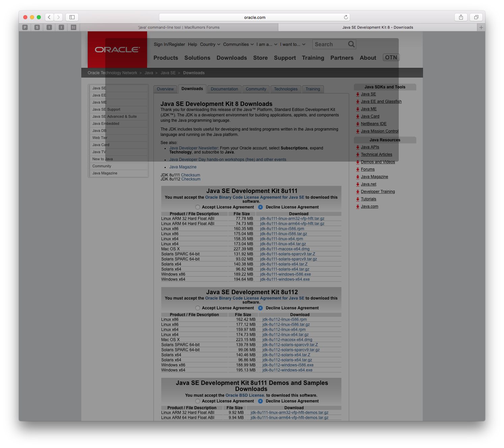Click Java SE breadcrumb link
Viewport: 504px width, 448px height.
pos(168,73)
